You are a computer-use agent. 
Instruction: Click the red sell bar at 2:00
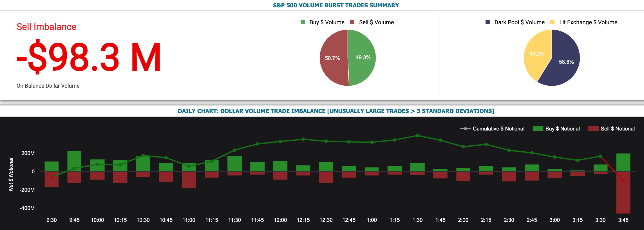pyautogui.click(x=463, y=176)
